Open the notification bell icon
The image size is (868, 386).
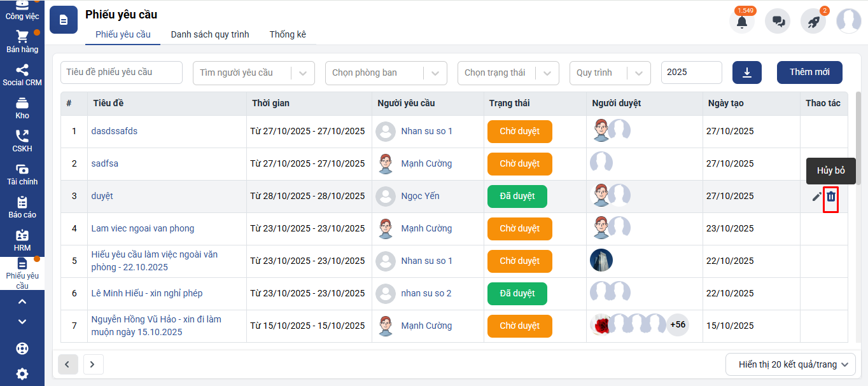(741, 22)
